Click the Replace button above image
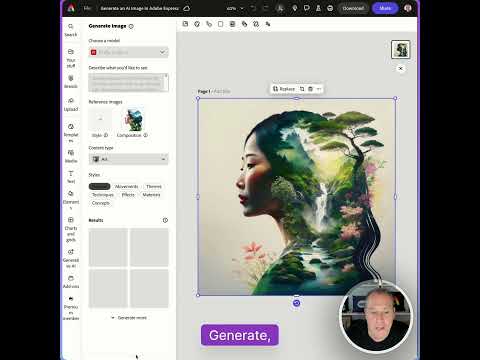 pos(284,89)
